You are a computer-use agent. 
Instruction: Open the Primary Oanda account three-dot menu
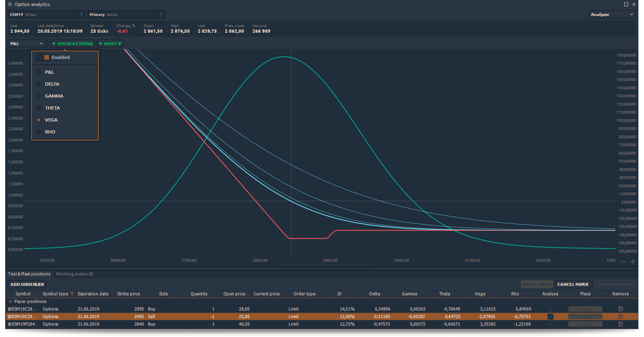pos(161,14)
